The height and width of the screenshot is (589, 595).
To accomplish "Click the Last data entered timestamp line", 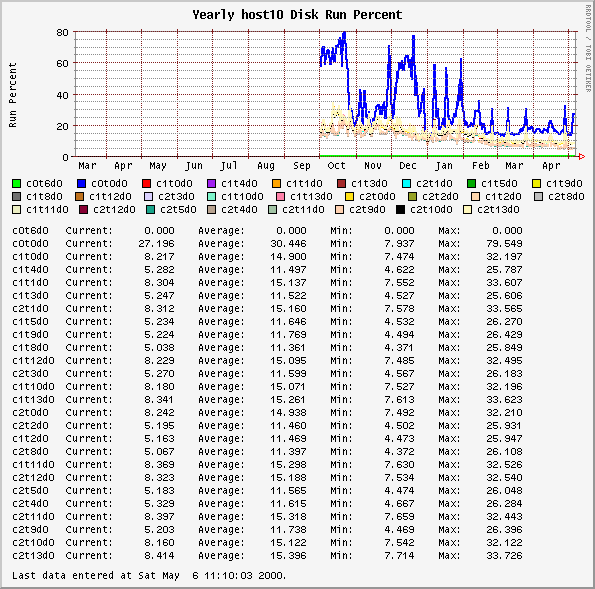I will 149,576.
